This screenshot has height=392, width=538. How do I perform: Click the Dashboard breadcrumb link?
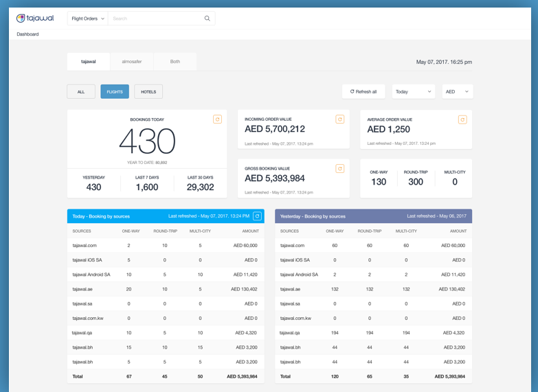pos(27,34)
